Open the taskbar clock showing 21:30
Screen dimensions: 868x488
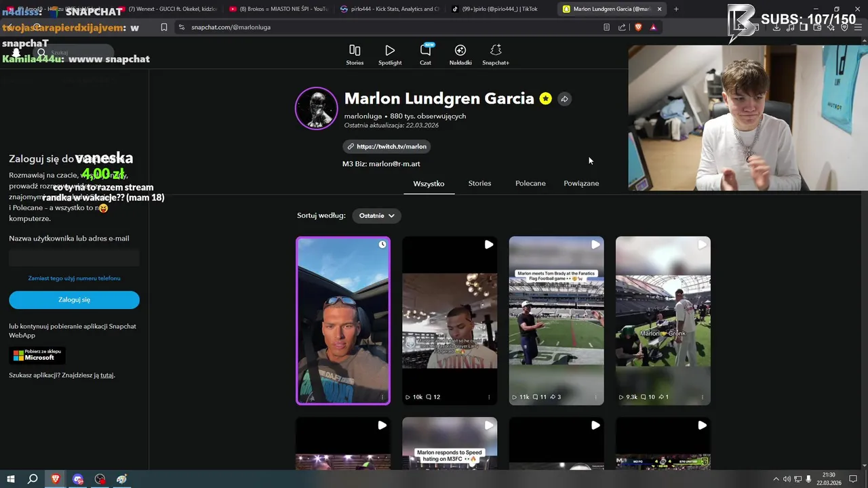(x=828, y=479)
